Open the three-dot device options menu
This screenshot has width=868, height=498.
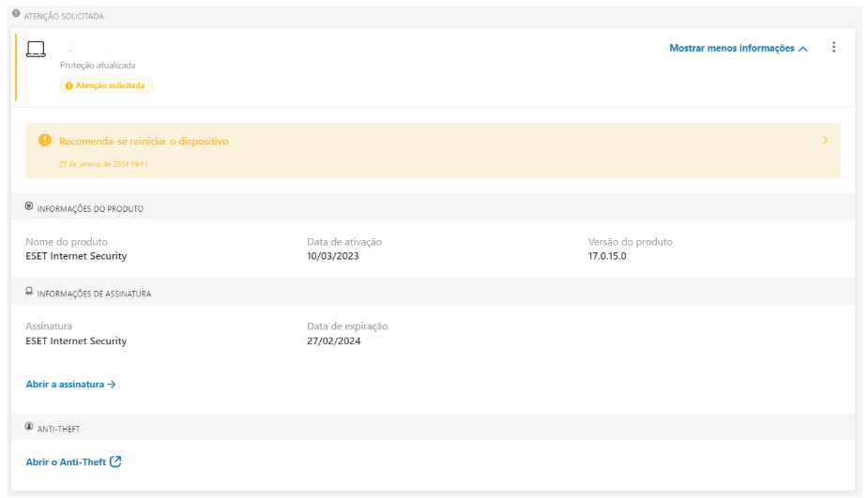(833, 48)
